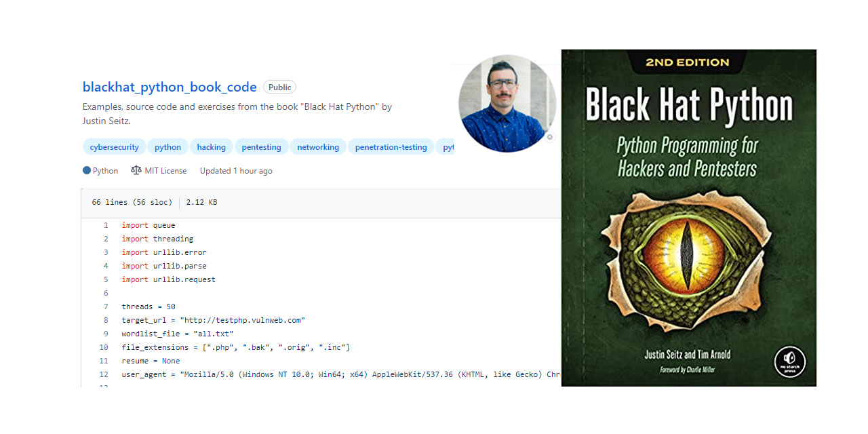Screen dimensions: 868x434
Task: Click the repository description text
Action: click(237, 113)
